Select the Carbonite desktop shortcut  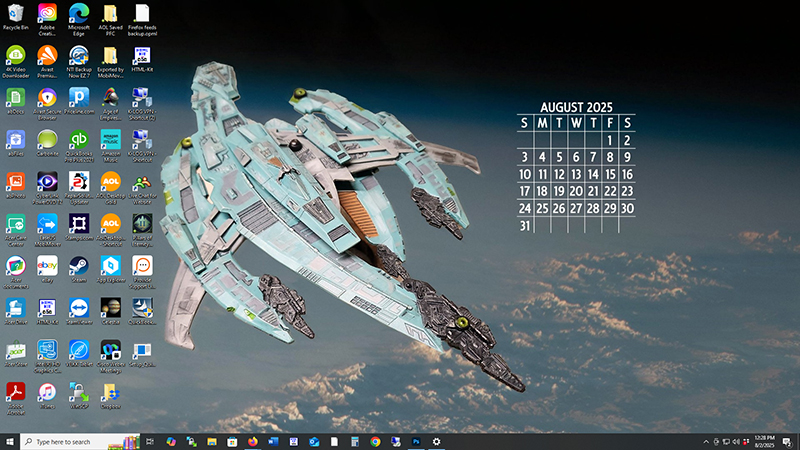pos(47,142)
